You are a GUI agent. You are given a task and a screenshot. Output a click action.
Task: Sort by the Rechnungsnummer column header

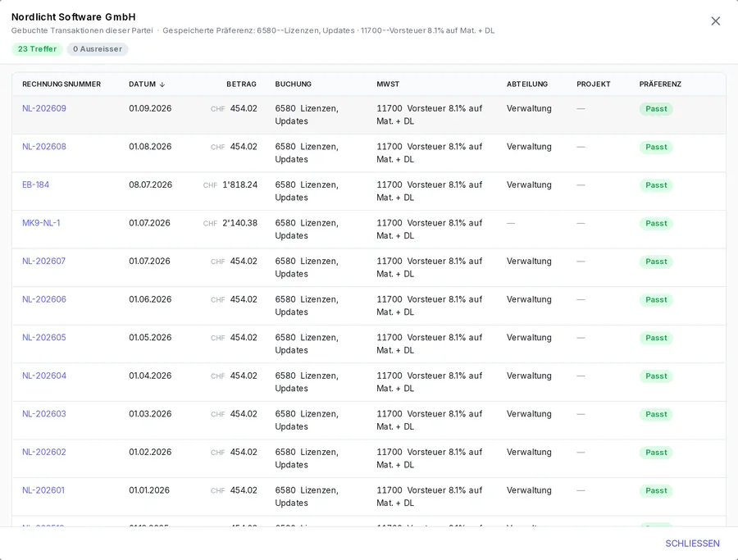(61, 84)
